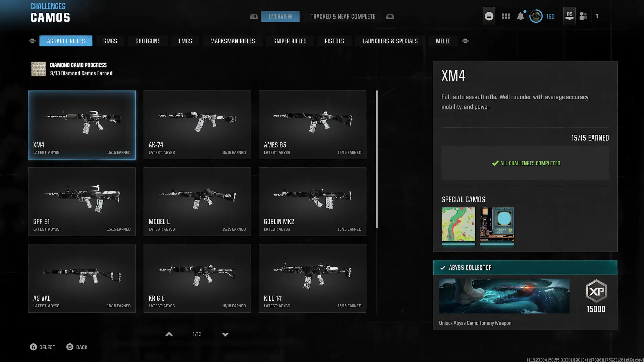Click the RS button prompt icon
Screen dimensions: 644x362
click(x=569, y=16)
